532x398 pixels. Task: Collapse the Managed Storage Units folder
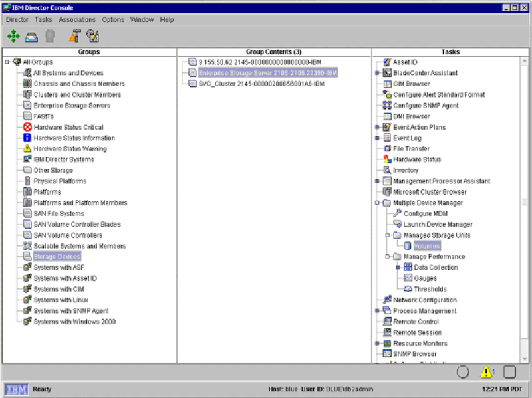pos(388,235)
